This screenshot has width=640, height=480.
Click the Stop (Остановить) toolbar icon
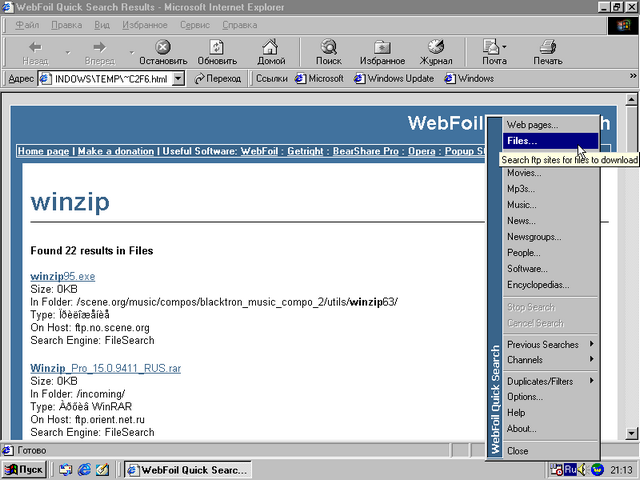pyautogui.click(x=163, y=52)
